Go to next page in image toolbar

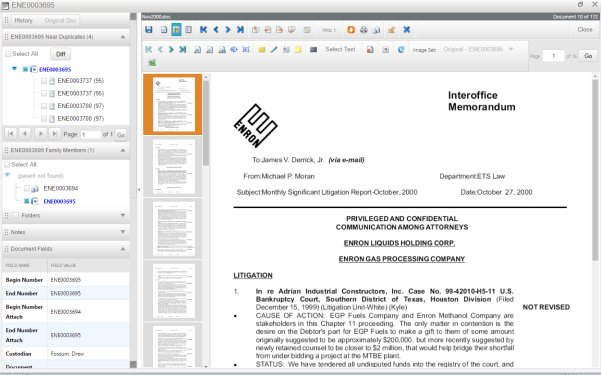click(x=171, y=49)
